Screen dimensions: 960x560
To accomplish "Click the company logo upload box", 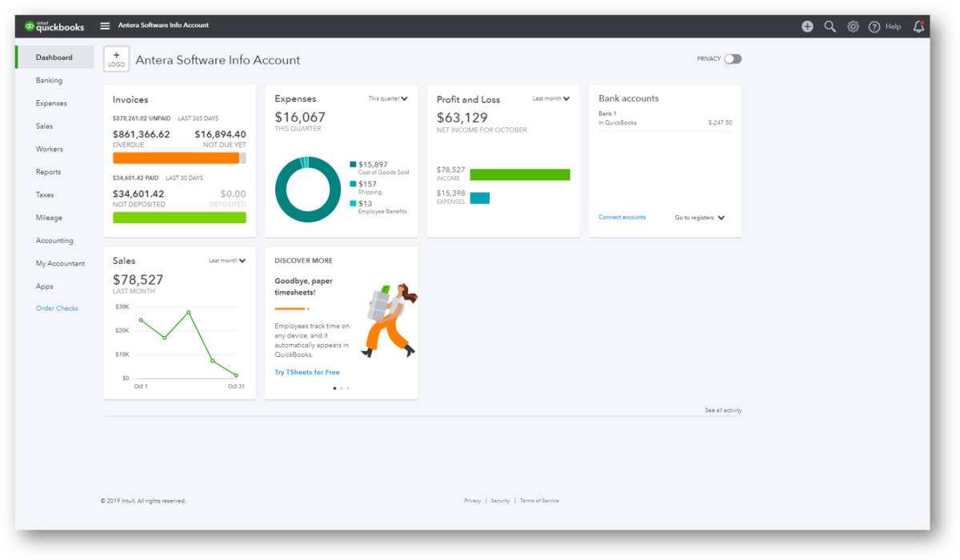I will [115, 58].
